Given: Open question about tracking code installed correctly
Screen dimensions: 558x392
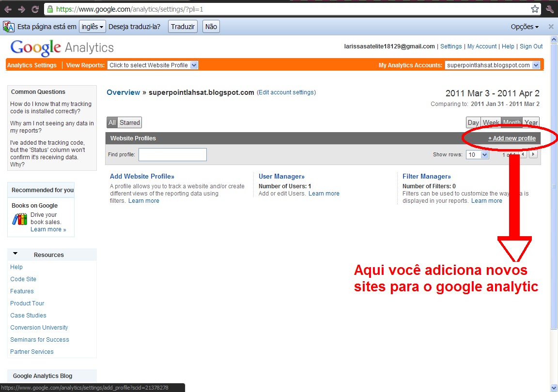Looking at the screenshot, I should 51,107.
